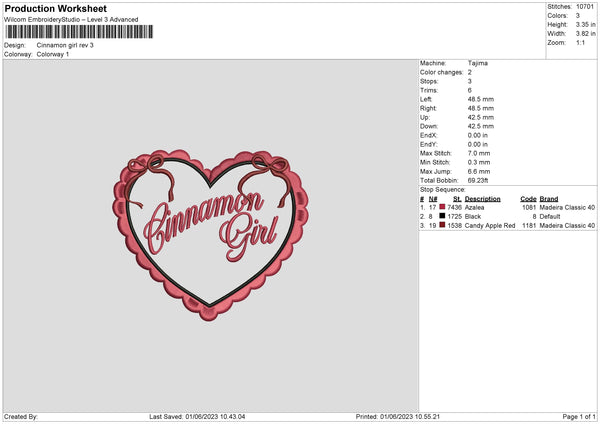Click 'Candy Apple Red' description in row 3
The height and width of the screenshot is (424, 600).
point(490,226)
